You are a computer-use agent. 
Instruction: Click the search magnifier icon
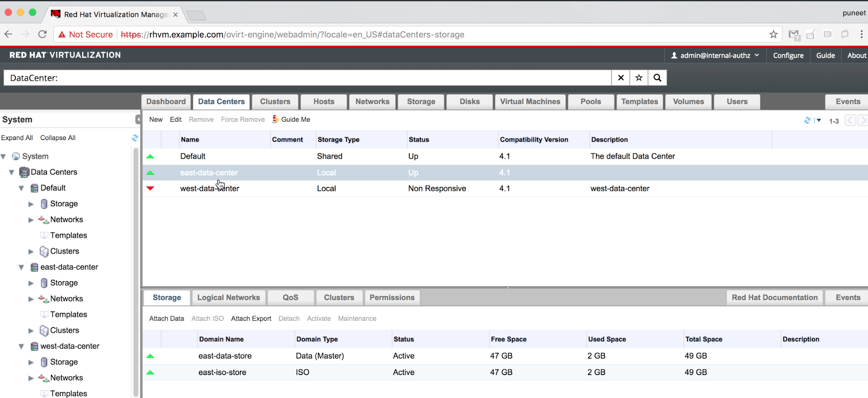click(657, 78)
